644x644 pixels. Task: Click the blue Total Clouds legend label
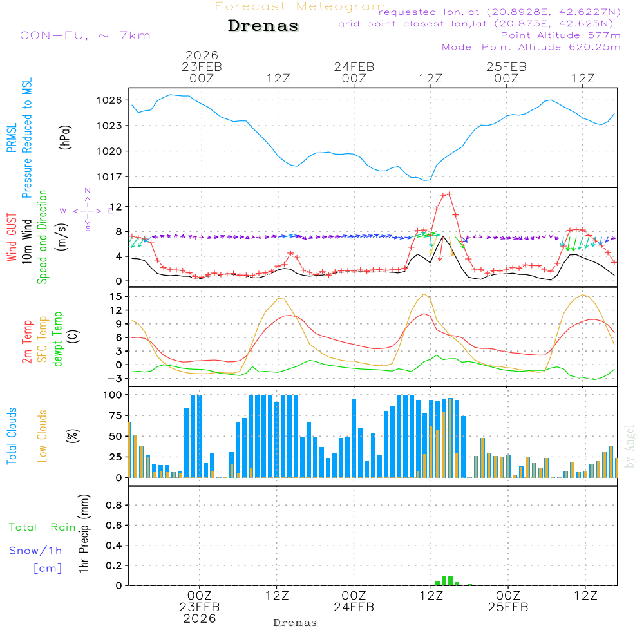[12, 436]
